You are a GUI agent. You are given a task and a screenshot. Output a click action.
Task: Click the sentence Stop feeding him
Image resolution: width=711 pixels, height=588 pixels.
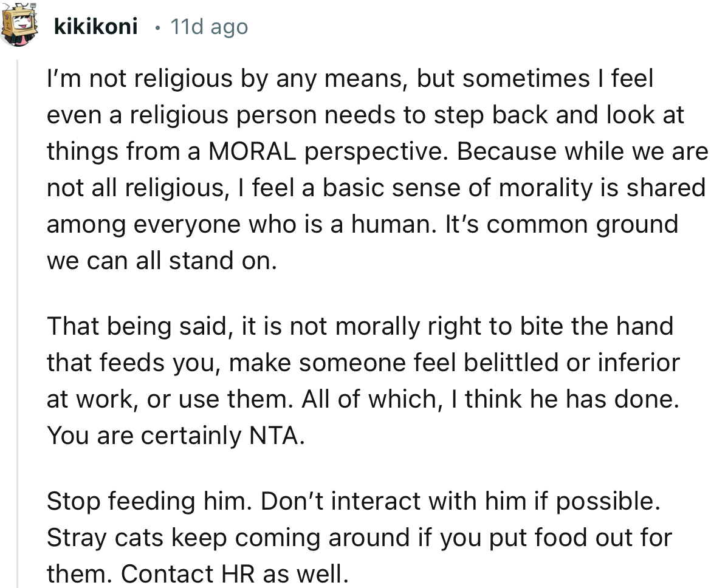click(140, 501)
